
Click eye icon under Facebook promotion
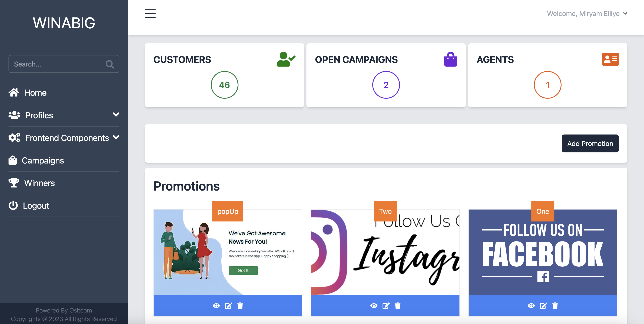point(531,305)
